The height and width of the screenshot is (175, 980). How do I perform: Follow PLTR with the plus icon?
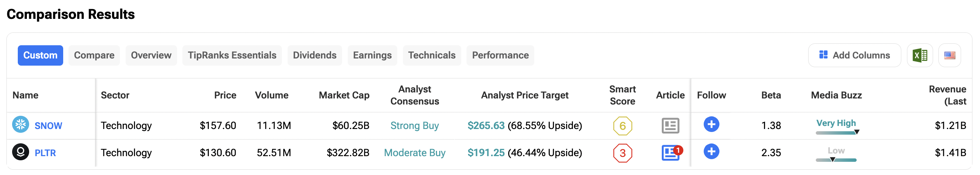(x=711, y=152)
